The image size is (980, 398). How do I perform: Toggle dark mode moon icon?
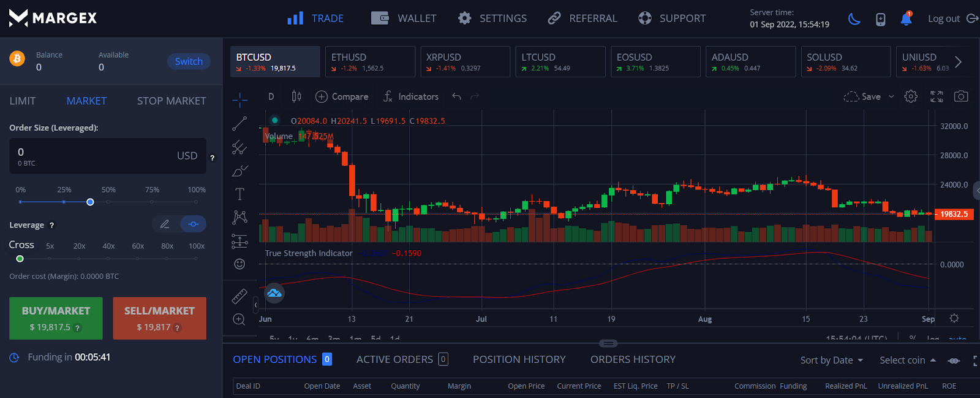point(854,19)
